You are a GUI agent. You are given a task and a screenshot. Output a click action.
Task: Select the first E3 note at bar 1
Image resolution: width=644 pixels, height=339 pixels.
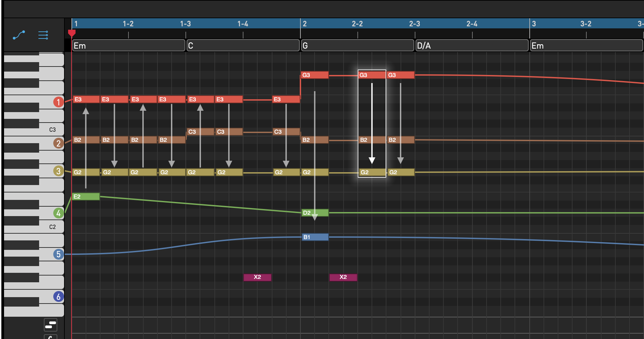click(x=86, y=99)
